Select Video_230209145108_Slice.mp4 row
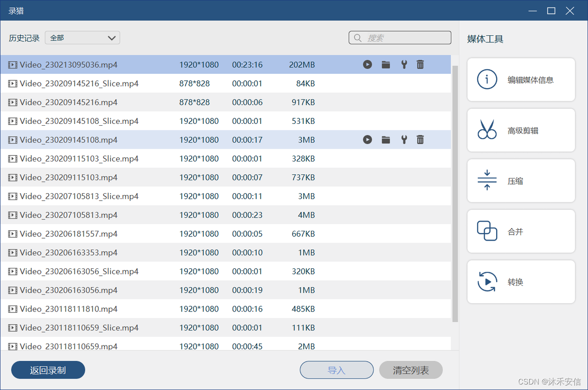Screen dimensions: 588x390 [225, 121]
